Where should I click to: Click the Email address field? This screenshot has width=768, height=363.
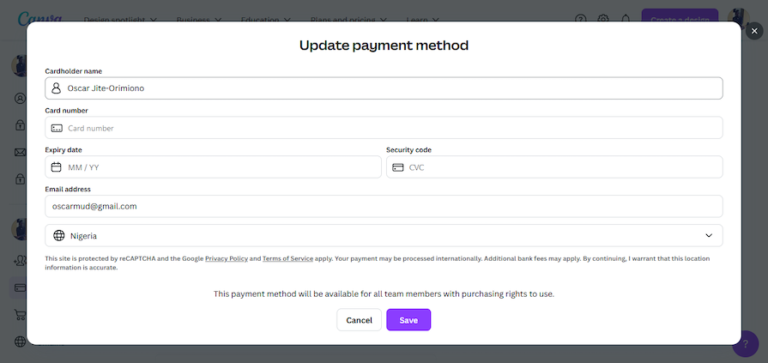(384, 206)
